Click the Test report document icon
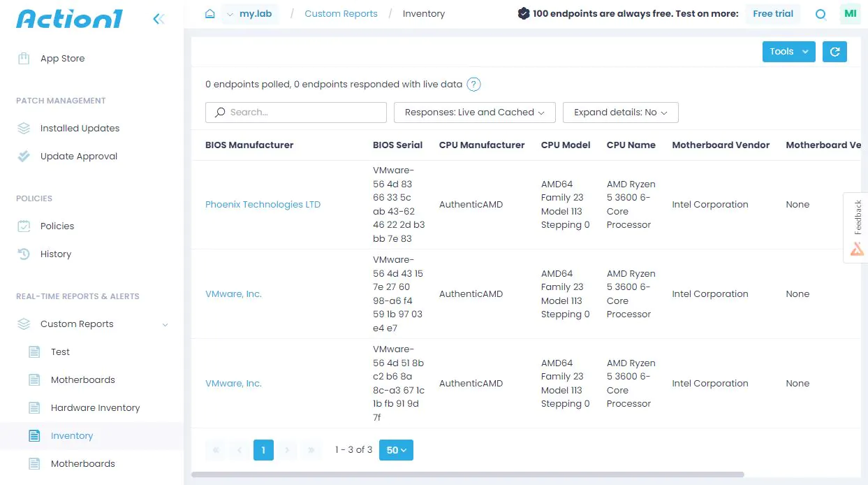The width and height of the screenshot is (868, 485). click(x=34, y=352)
